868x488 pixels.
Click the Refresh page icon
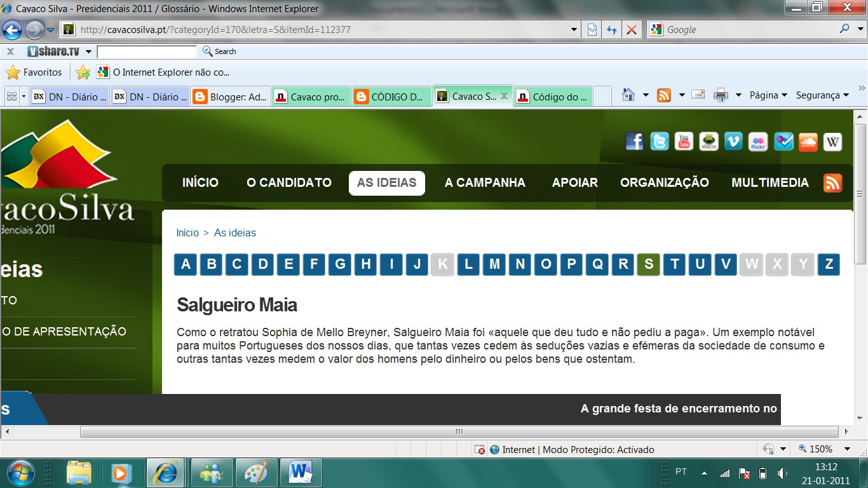(x=611, y=29)
